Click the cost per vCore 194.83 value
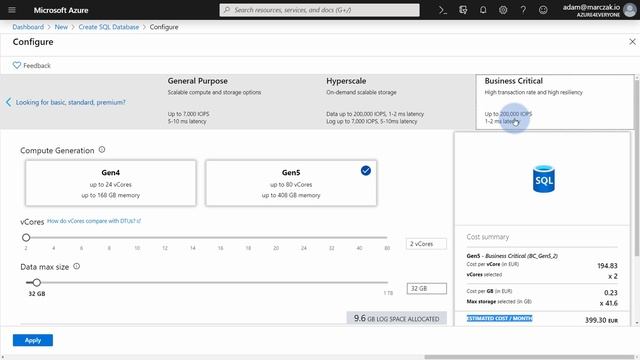This screenshot has width=640, height=360. tap(607, 266)
